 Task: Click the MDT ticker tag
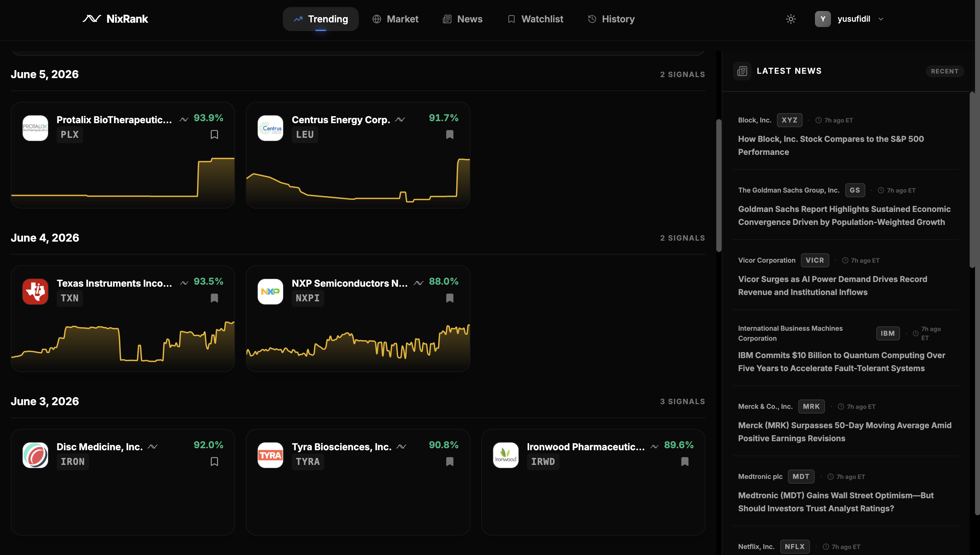[x=801, y=477]
